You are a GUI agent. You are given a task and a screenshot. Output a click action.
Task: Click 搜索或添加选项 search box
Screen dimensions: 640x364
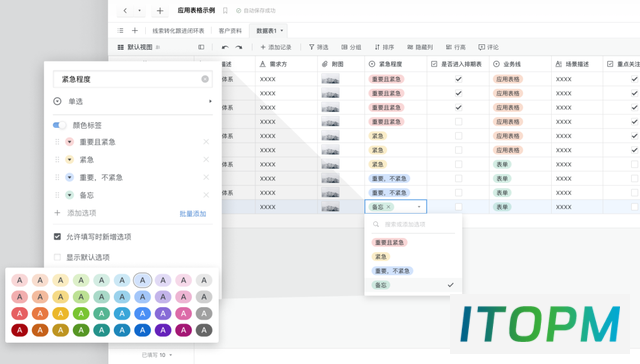pos(413,224)
